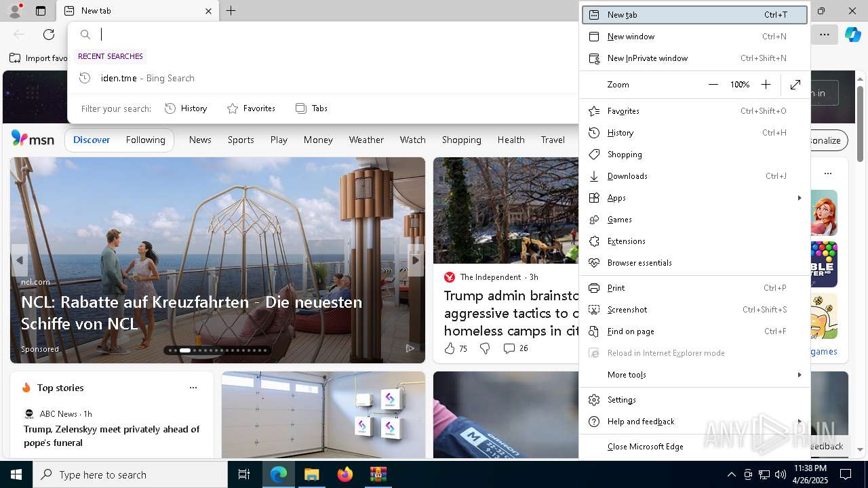
Task: Zoom out with minus button
Action: [713, 85]
